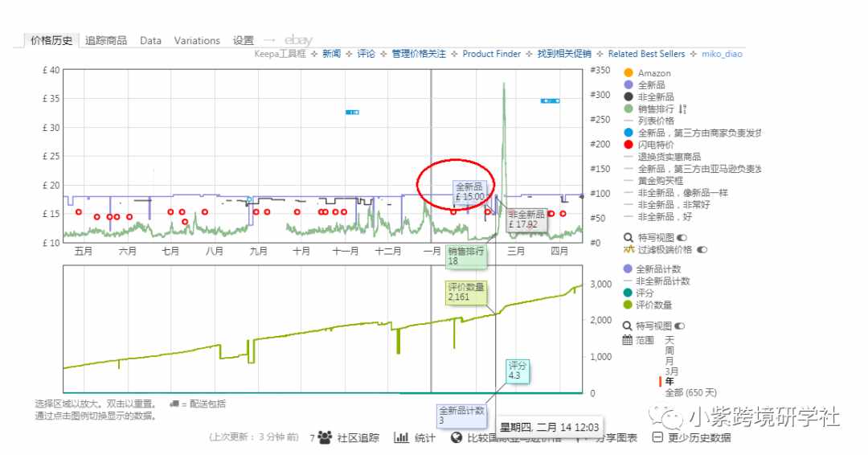Open the 价格历史 tab
This screenshot has width=868, height=455.
[x=51, y=40]
